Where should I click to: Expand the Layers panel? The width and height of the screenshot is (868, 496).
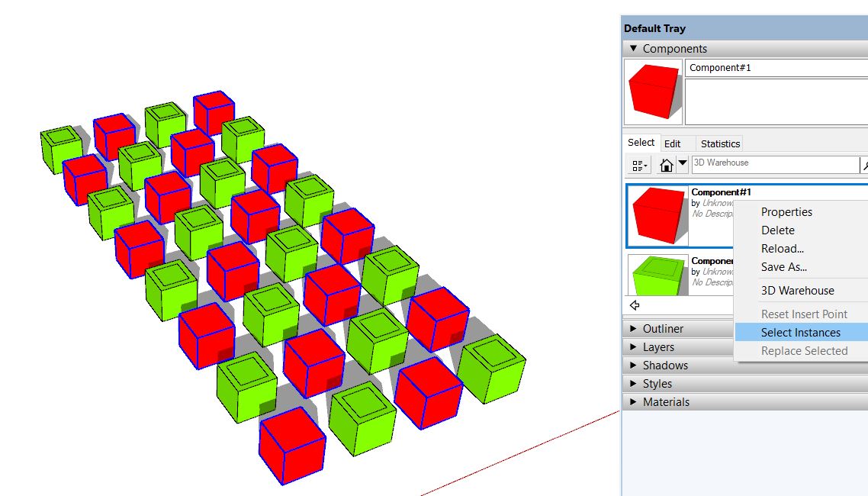pyautogui.click(x=658, y=347)
